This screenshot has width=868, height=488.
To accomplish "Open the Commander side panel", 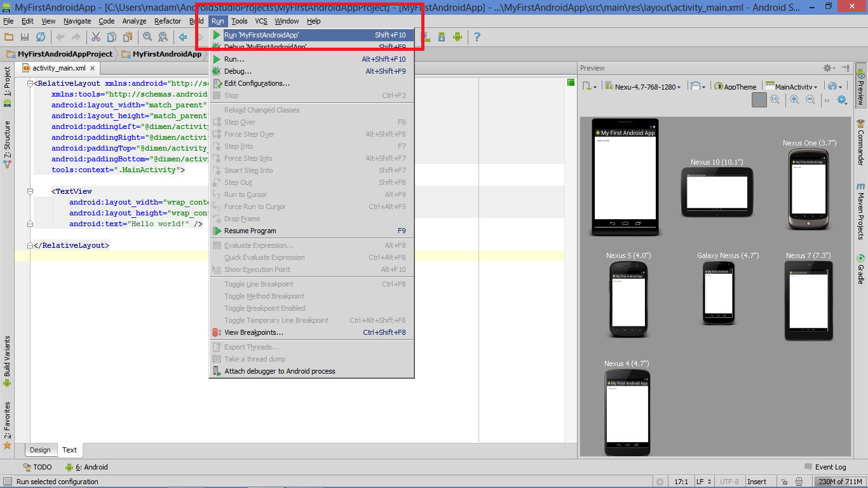I will pyautogui.click(x=861, y=142).
